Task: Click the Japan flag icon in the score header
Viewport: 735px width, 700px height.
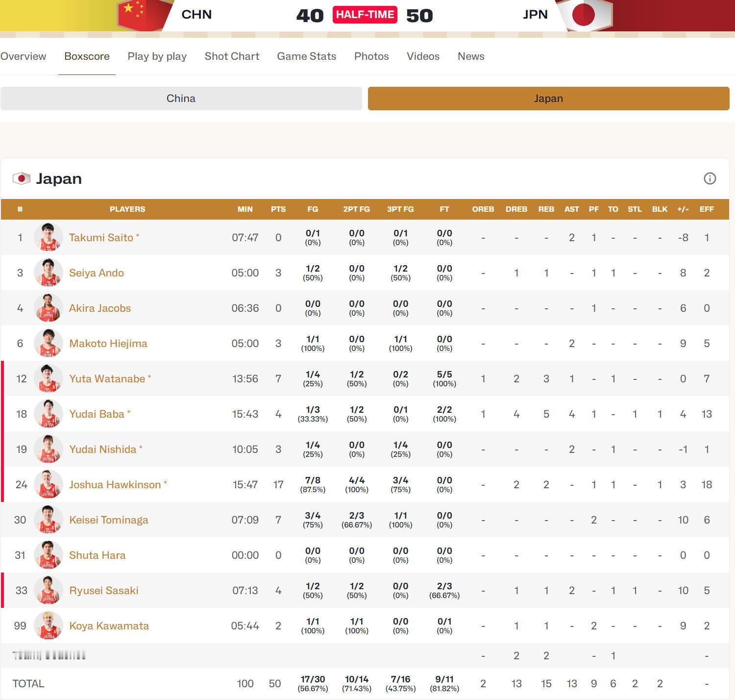Action: (585, 15)
